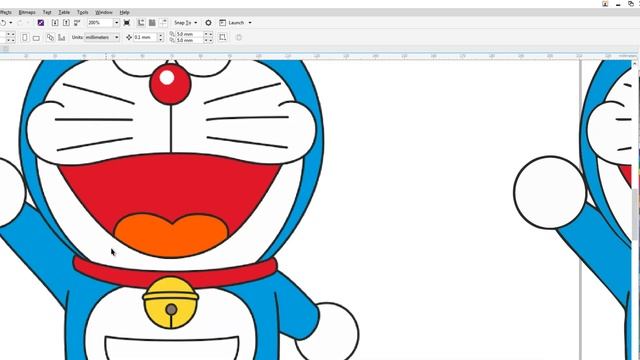Click the upper duplicate distance 5.0 mm field
The width and height of the screenshot is (640, 360).
pyautogui.click(x=189, y=34)
